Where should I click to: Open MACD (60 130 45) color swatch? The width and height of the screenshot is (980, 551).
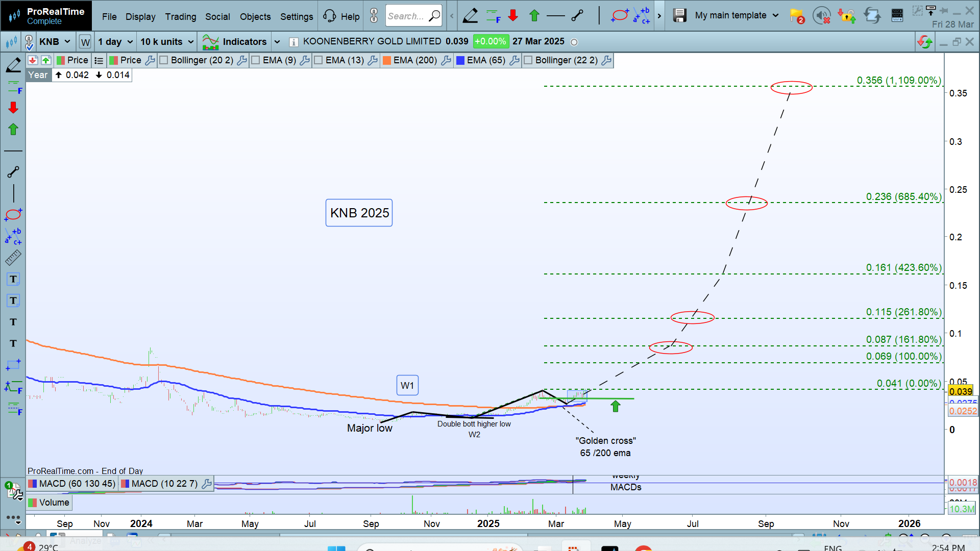pos(33,484)
